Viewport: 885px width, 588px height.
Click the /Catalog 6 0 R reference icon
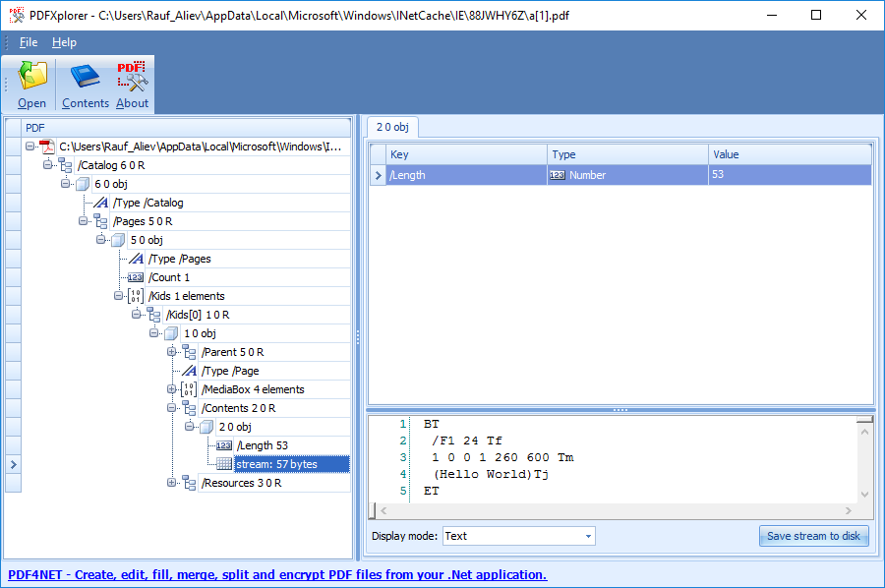[x=66, y=165]
